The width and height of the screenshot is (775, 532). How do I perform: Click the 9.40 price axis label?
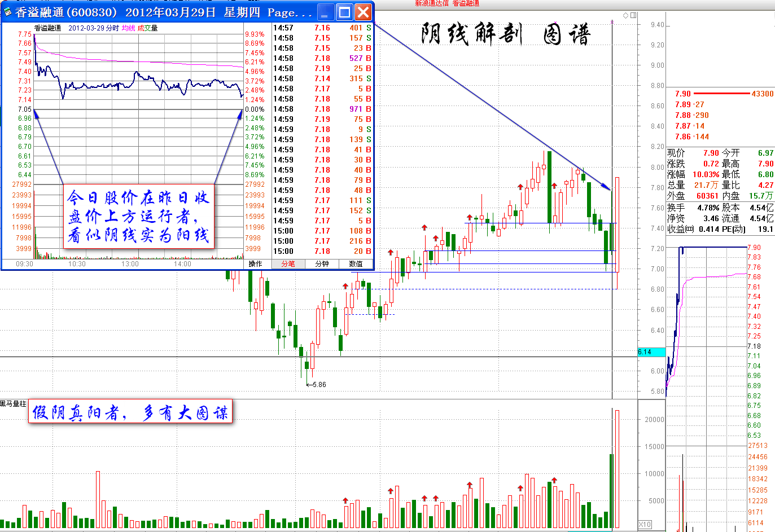[x=657, y=25]
